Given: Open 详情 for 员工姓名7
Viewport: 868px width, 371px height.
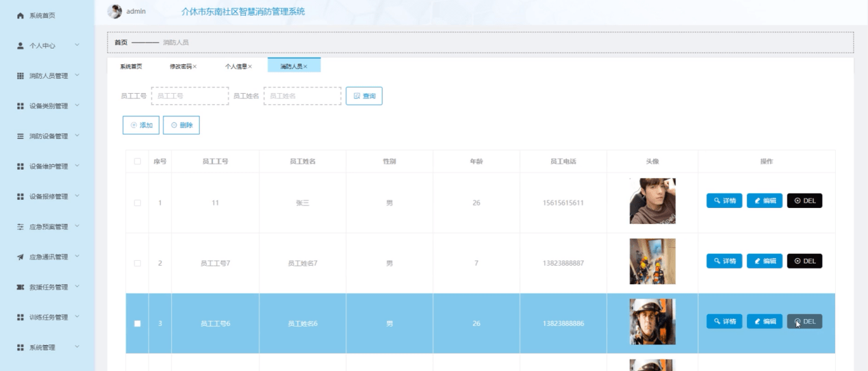Looking at the screenshot, I should click(724, 261).
